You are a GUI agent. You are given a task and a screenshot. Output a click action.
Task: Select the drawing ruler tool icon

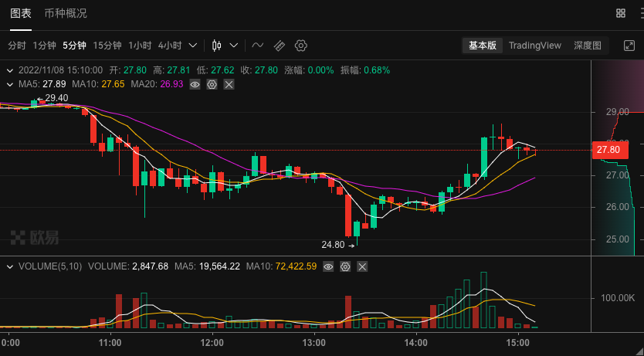pos(280,46)
